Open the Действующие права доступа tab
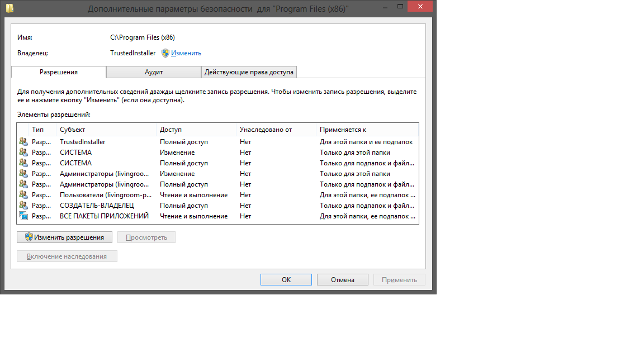This screenshot has width=644, height=362. (249, 72)
